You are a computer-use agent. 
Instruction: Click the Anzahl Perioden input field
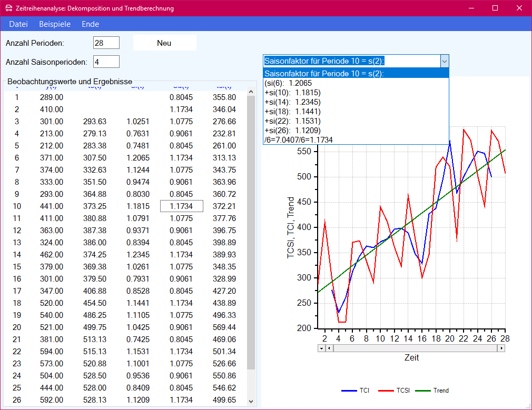point(106,43)
